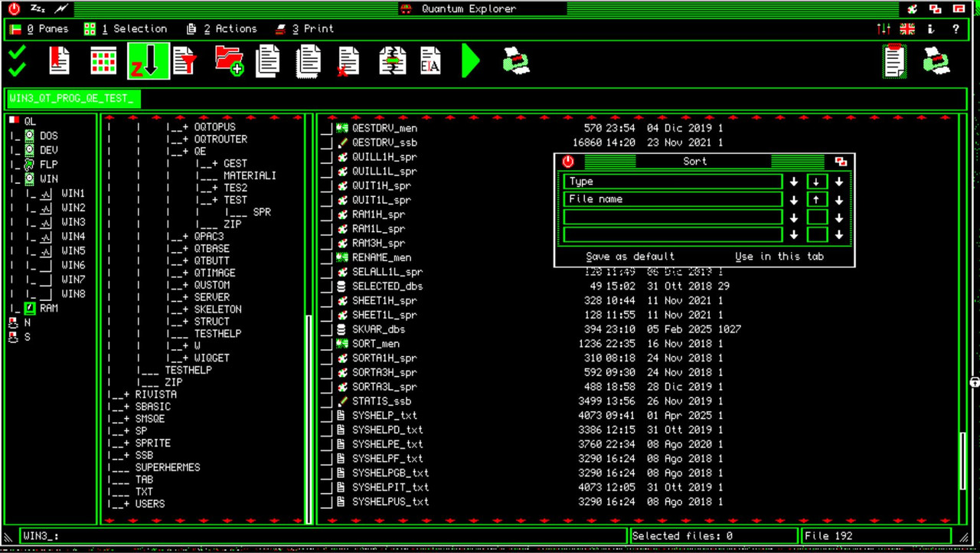
Task: Expand the SKELETON tree folder
Action: 185,309
